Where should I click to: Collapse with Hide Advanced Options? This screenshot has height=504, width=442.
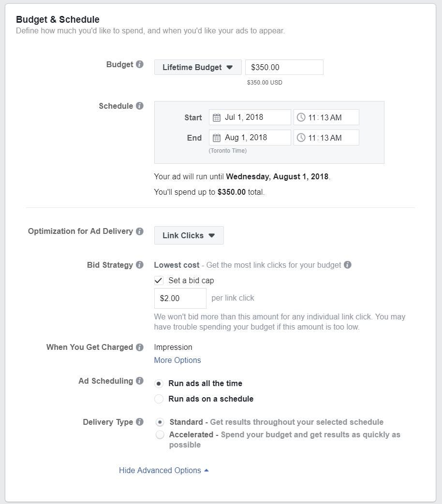(163, 470)
